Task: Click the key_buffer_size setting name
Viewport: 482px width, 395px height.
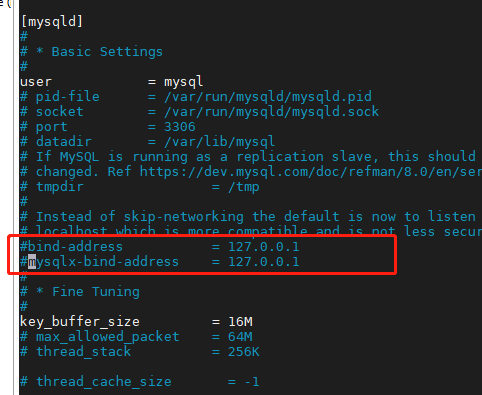Action: (x=80, y=322)
